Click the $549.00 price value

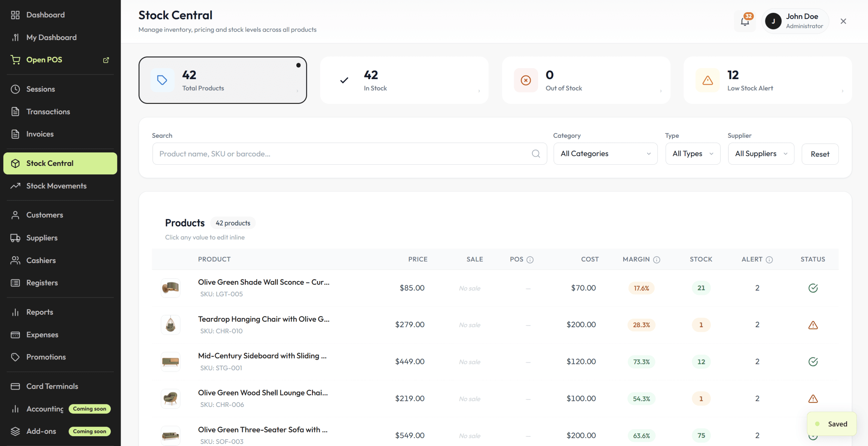pyautogui.click(x=410, y=435)
